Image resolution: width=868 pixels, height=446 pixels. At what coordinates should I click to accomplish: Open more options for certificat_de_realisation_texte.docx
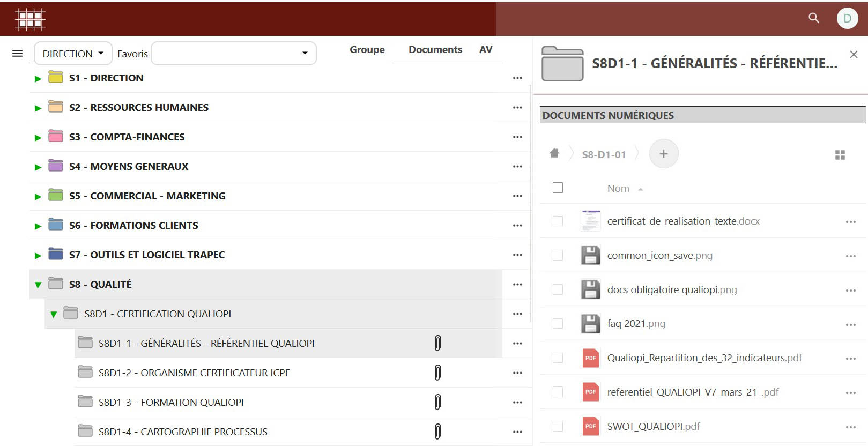tap(850, 222)
